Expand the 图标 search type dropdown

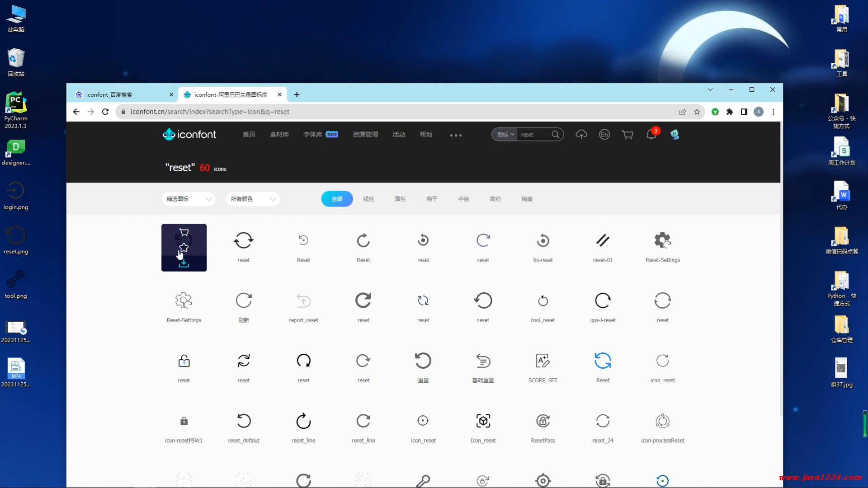tap(505, 134)
